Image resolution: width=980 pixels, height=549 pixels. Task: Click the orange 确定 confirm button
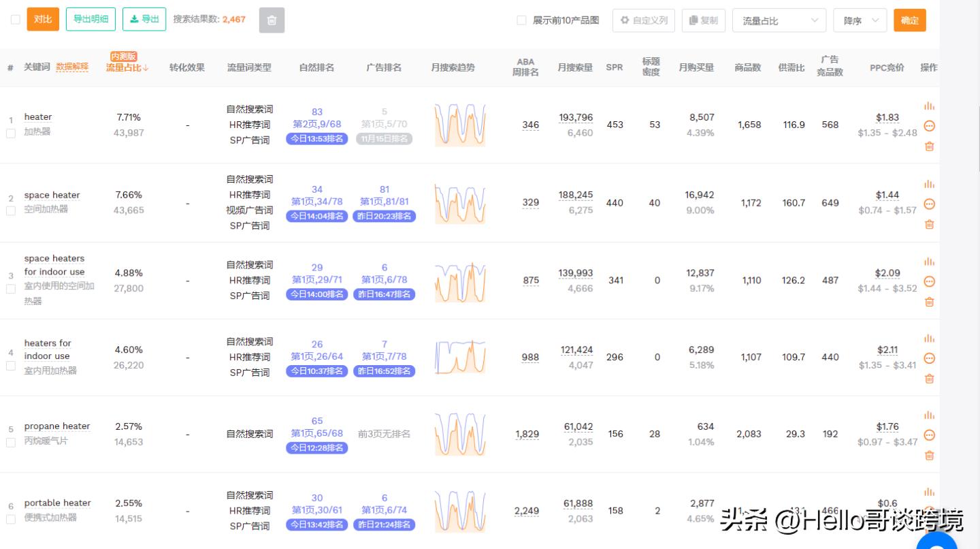point(909,20)
